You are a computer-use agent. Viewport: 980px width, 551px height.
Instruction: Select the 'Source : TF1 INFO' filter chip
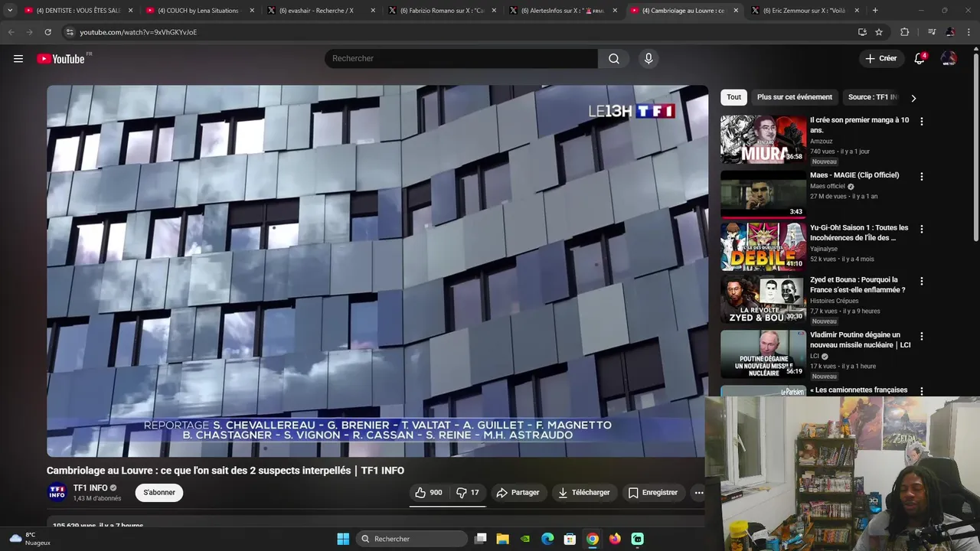[873, 97]
